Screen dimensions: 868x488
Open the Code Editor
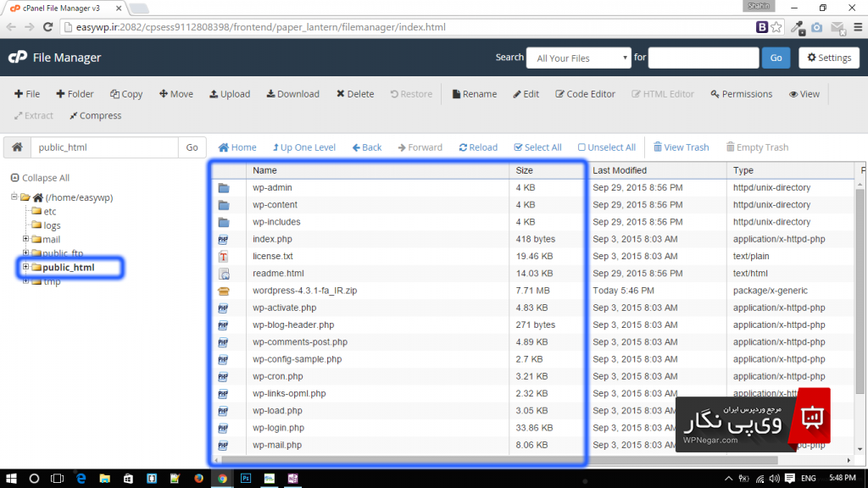tap(585, 94)
